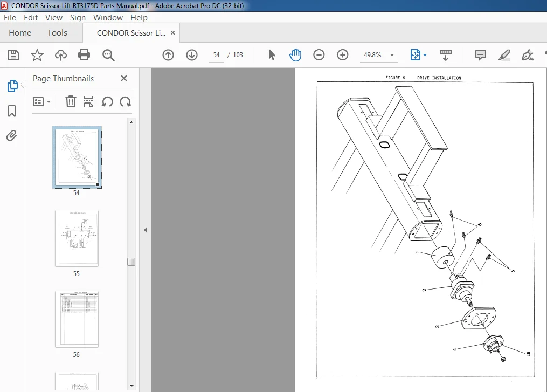Open the Window menu
The width and height of the screenshot is (547, 392).
click(108, 17)
